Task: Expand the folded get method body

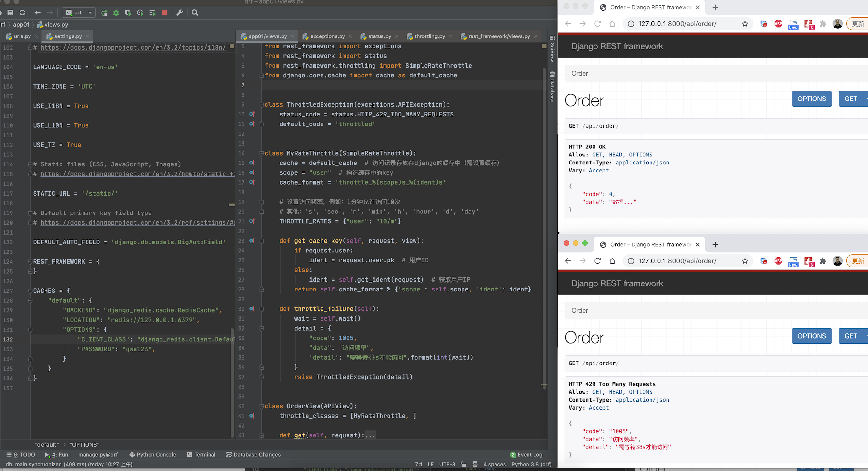Action: (261, 436)
